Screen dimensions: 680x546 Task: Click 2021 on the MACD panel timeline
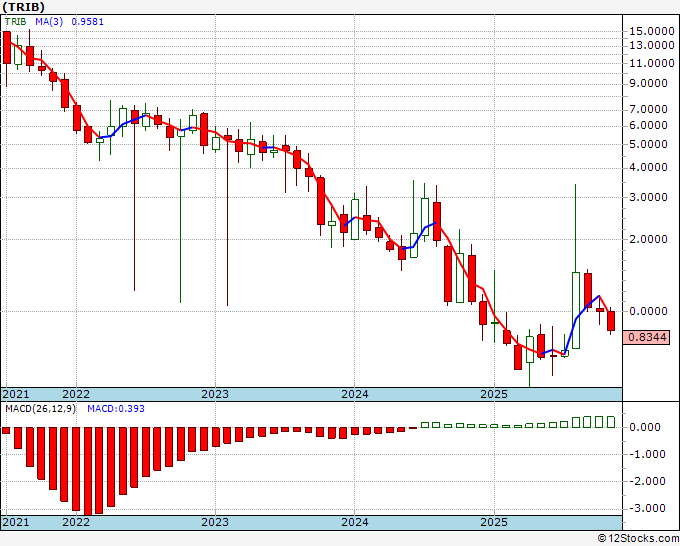coord(16,522)
